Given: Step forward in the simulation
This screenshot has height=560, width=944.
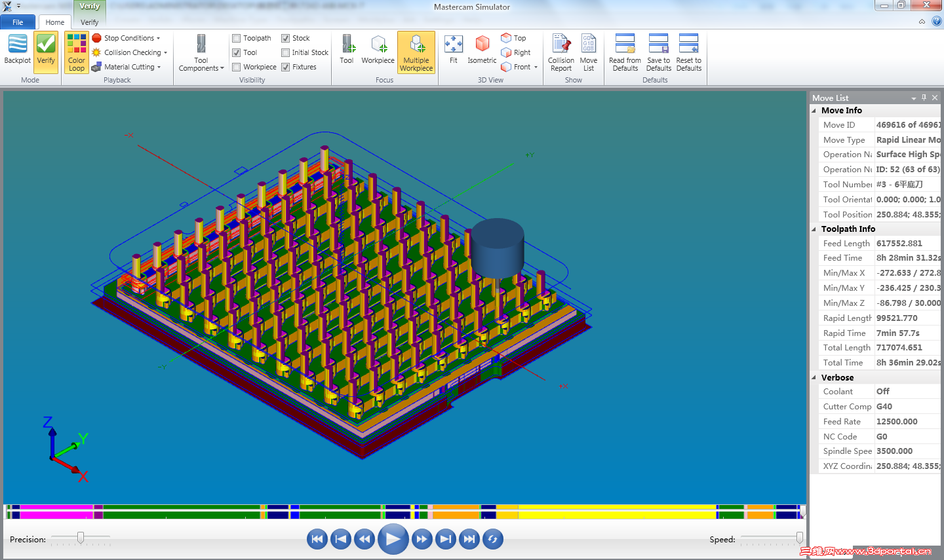Looking at the screenshot, I should coord(422,539).
